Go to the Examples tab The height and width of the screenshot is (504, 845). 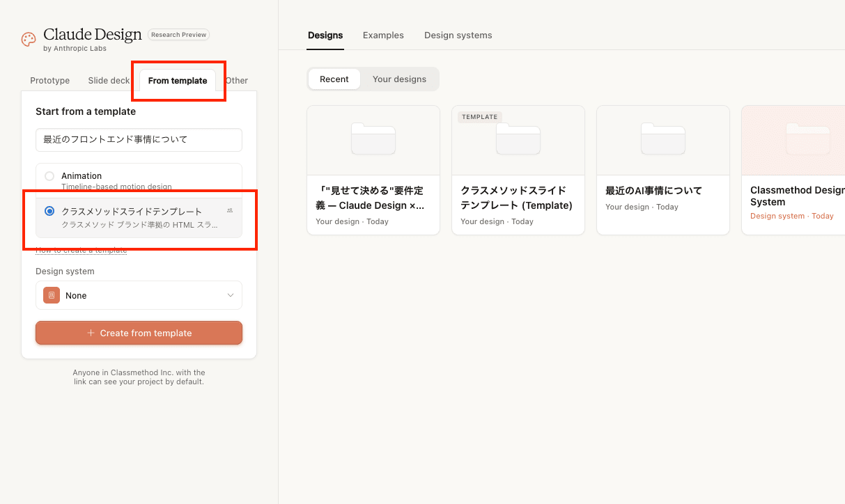click(x=383, y=36)
